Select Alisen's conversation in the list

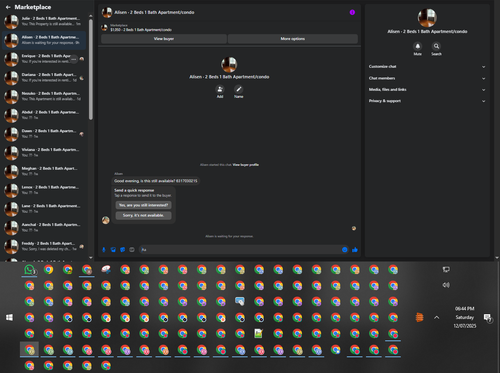pyautogui.click(x=44, y=40)
